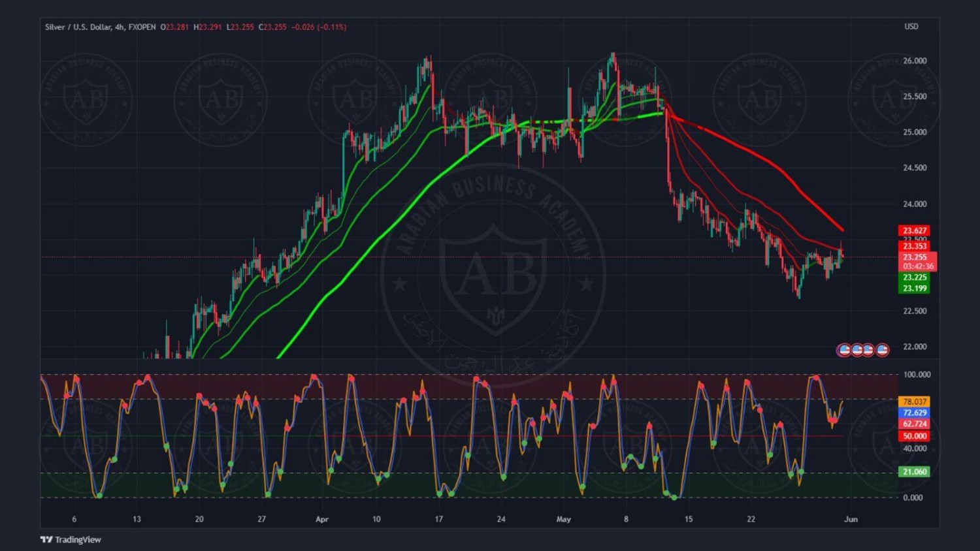980x551 pixels.
Task: Select the red 23.627 price tag
Action: click(915, 230)
